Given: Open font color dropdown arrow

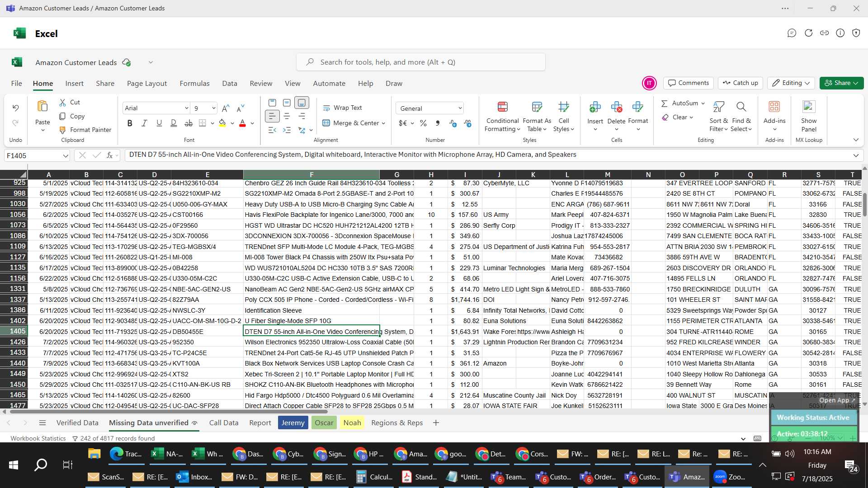Looking at the screenshot, I should (252, 123).
